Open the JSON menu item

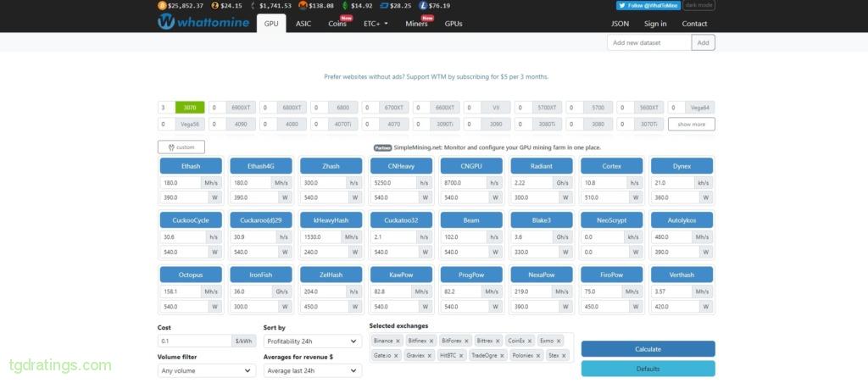620,24
